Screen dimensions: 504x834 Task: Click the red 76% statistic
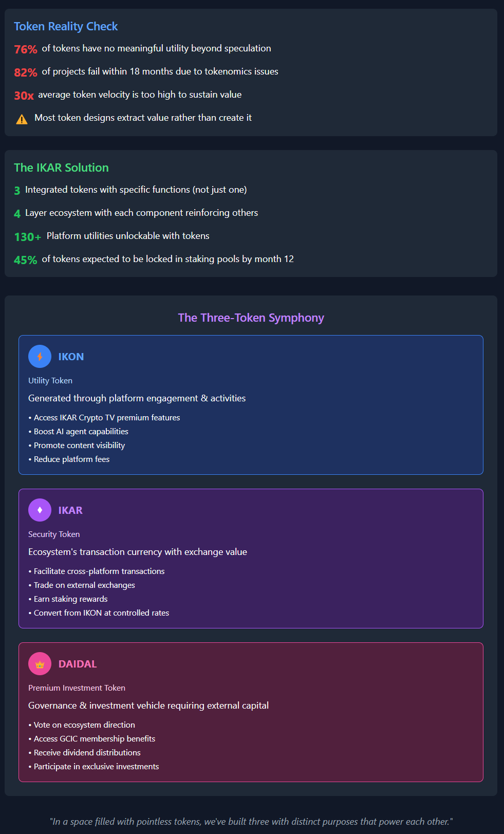[26, 49]
